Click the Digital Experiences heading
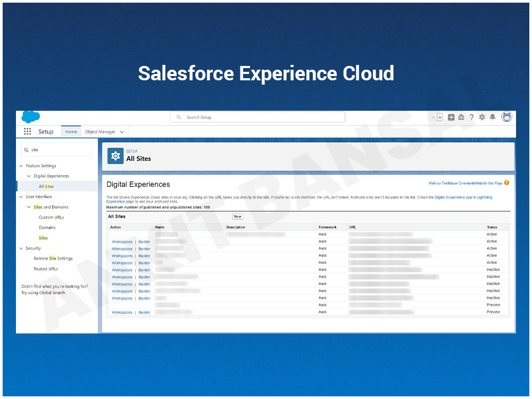532x399 pixels. pos(138,184)
